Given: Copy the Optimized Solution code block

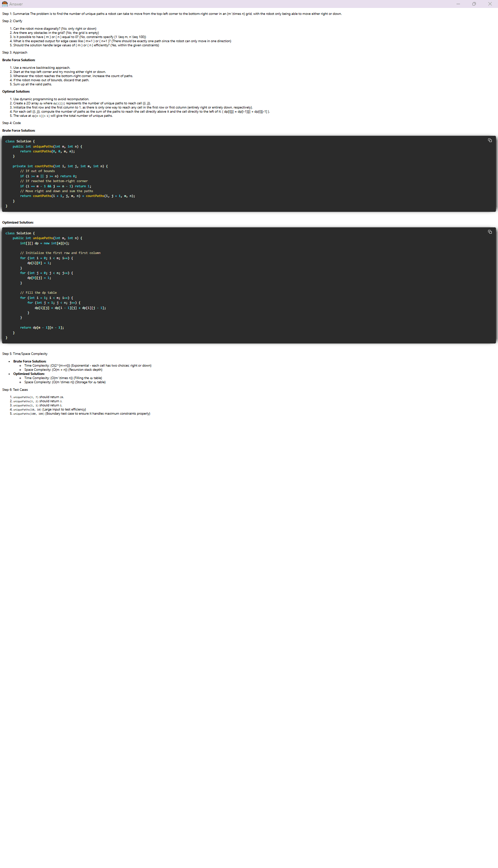Looking at the screenshot, I should click(490, 232).
